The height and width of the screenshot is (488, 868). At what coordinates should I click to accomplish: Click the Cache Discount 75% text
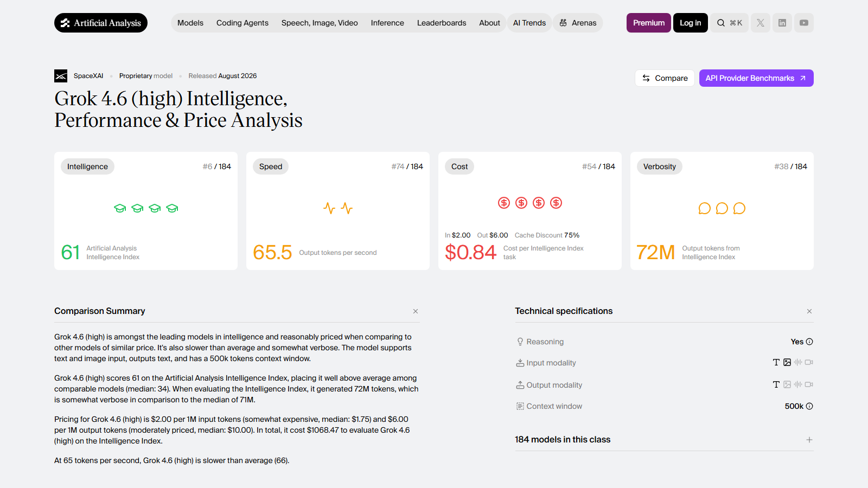click(547, 235)
